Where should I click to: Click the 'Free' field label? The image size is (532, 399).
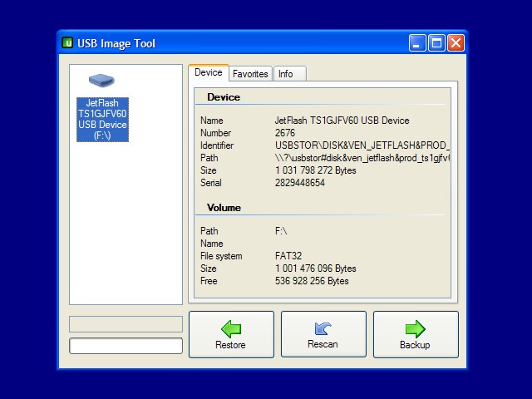209,281
